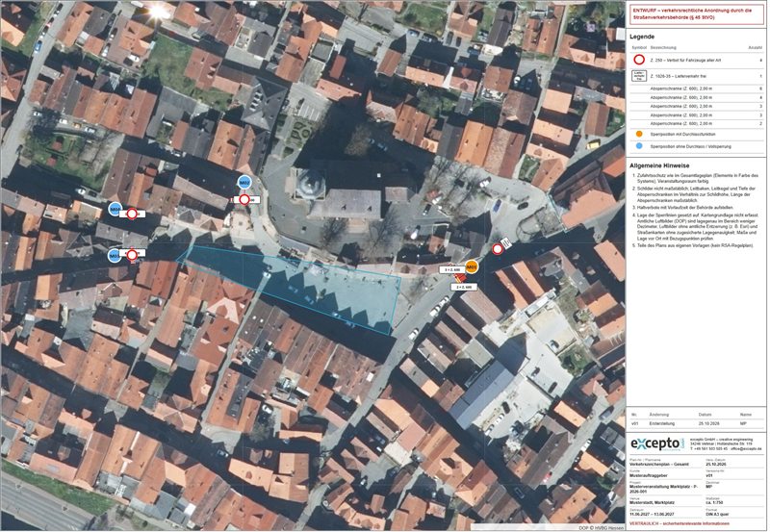Click note 5 about RSA-Regelplan
This screenshot has height=532, width=770.
click(x=692, y=245)
